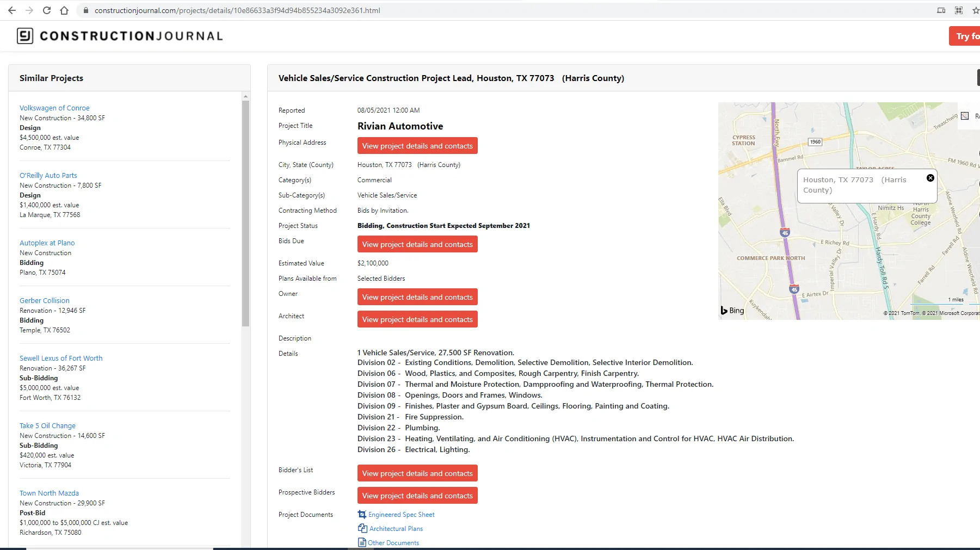The height and width of the screenshot is (550, 980).
Task: Open the Sewell Lexus of Fort Worth project
Action: [61, 358]
